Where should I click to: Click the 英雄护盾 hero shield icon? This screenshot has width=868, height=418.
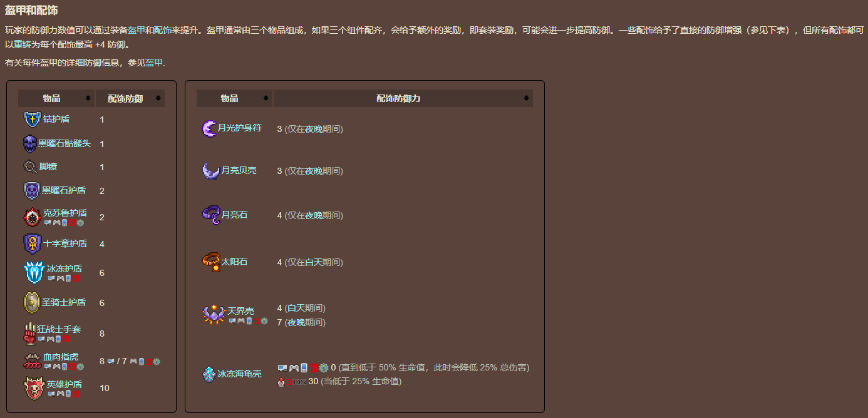pos(34,388)
